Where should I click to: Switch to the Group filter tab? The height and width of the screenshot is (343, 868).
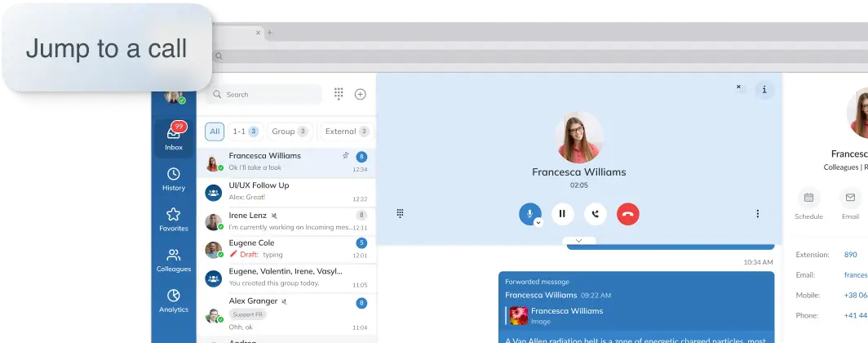[290, 131]
